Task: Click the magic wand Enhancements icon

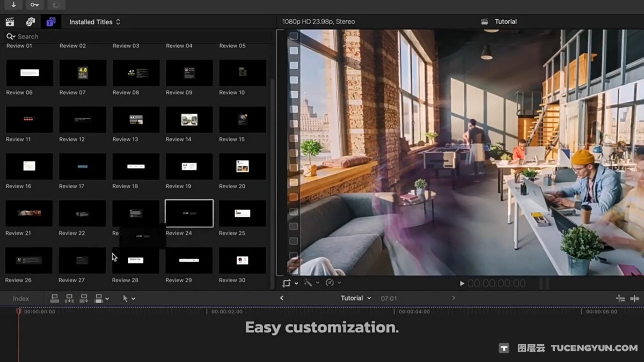Action: 308,283
